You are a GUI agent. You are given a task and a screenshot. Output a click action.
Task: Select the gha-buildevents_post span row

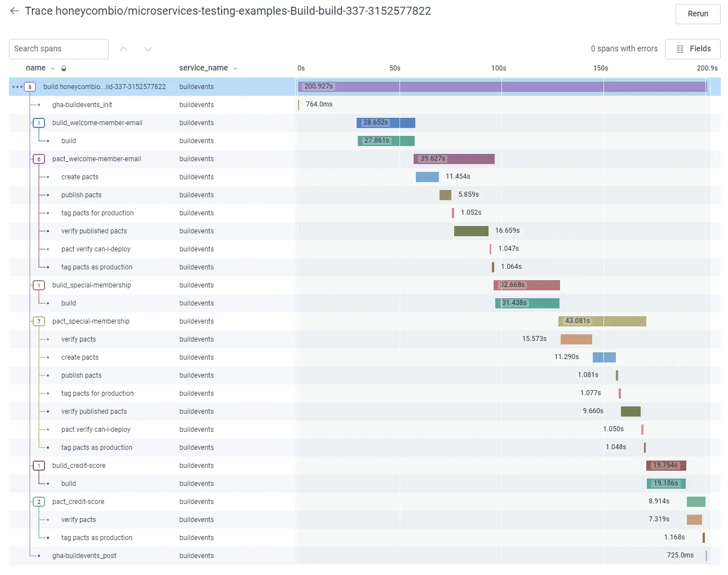85,556
